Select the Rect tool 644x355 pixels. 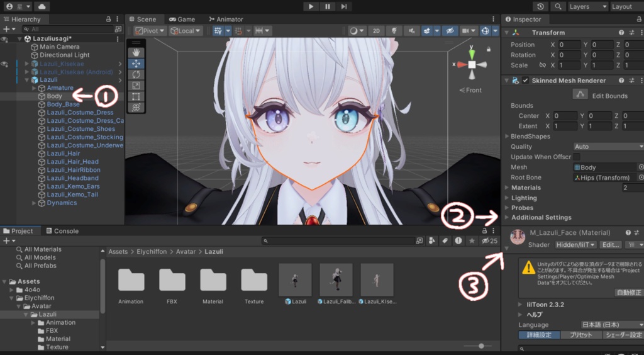[x=136, y=96]
